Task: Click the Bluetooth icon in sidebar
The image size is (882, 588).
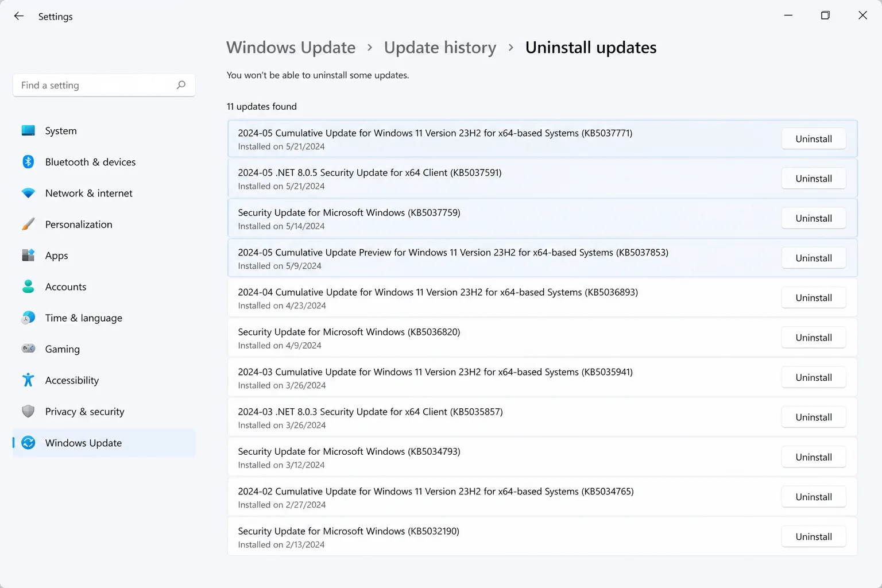Action: click(28, 162)
